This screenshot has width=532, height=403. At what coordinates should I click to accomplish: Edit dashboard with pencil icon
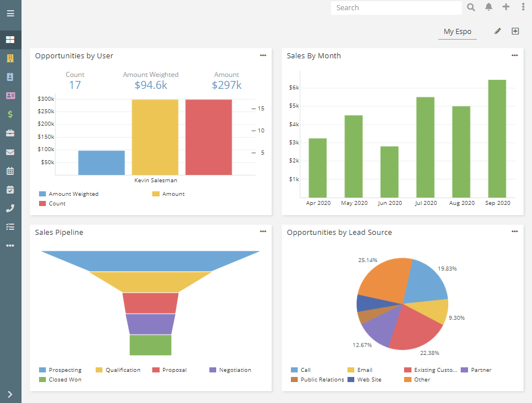[497, 31]
